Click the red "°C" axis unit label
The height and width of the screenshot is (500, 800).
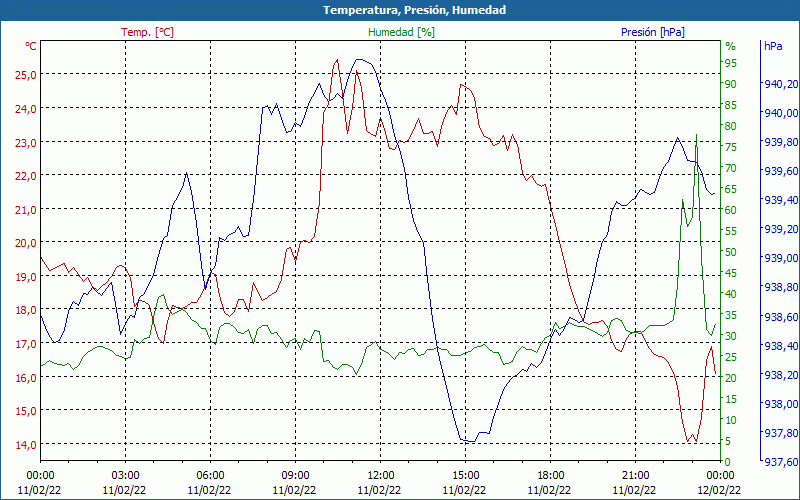click(x=31, y=46)
